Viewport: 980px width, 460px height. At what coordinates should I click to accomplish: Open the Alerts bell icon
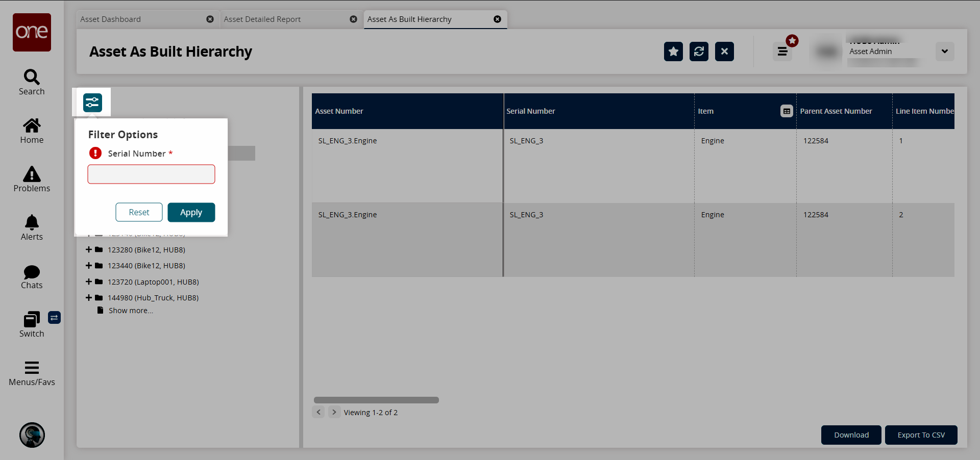[x=32, y=222]
